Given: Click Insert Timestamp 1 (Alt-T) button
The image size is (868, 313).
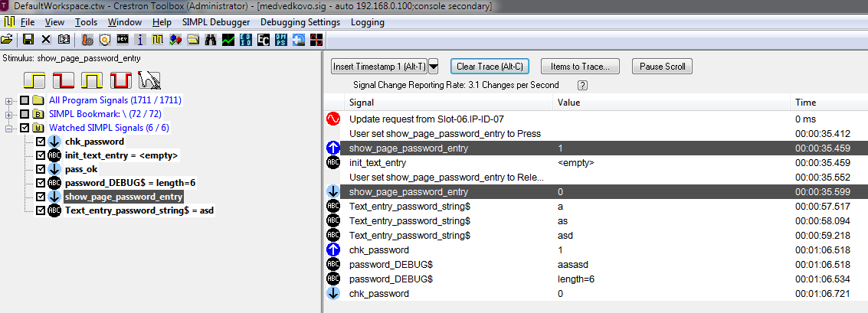Looking at the screenshot, I should coord(379,67).
